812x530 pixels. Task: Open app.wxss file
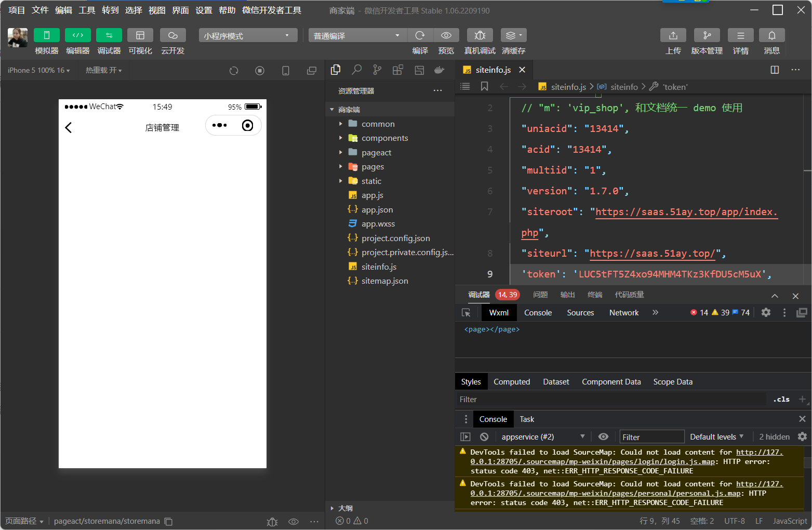pyautogui.click(x=378, y=224)
